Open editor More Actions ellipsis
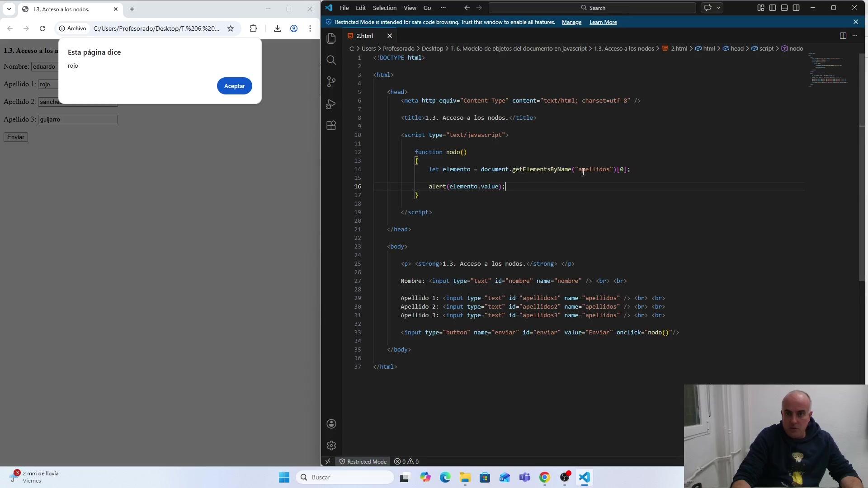This screenshot has width=868, height=488. 855,36
